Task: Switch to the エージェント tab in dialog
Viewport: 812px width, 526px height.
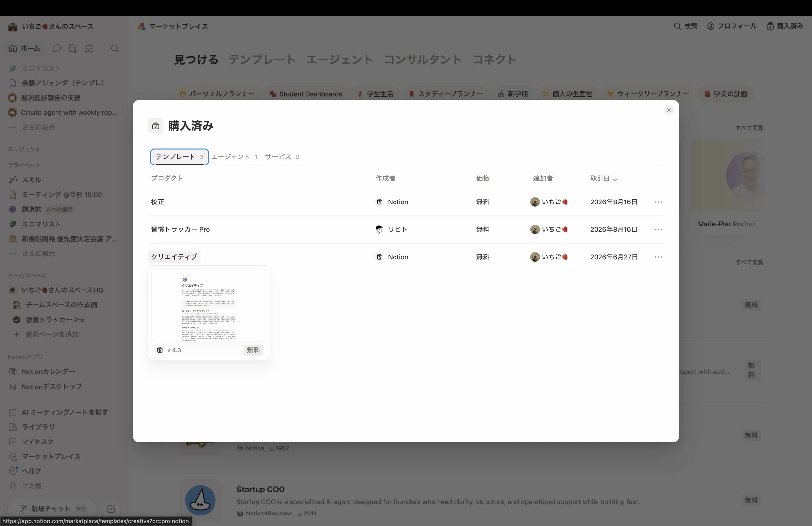Action: pos(234,157)
